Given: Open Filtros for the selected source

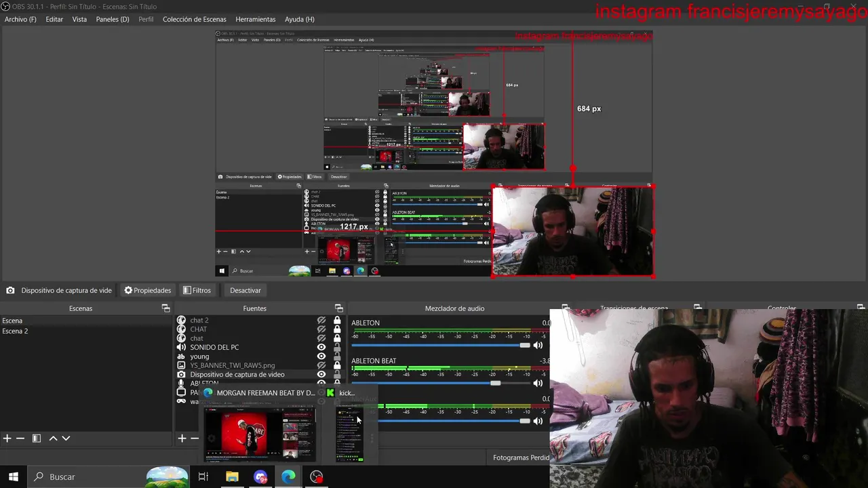Looking at the screenshot, I should pos(197,290).
